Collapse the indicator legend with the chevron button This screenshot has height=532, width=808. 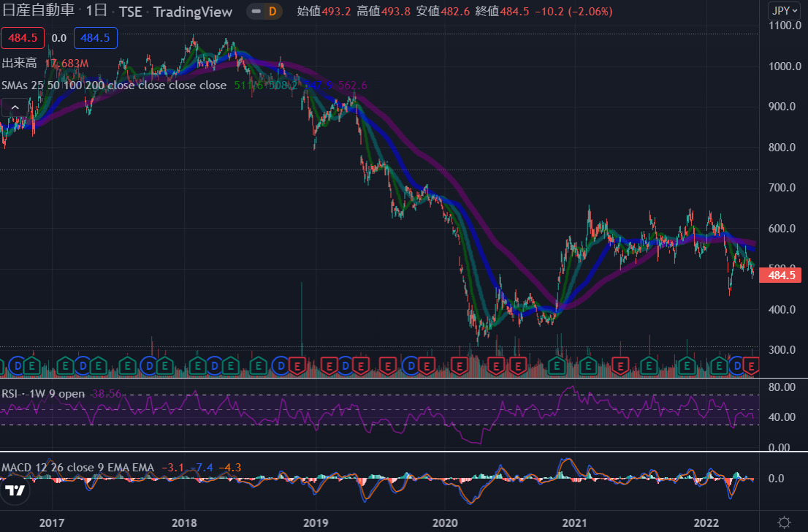point(15,107)
